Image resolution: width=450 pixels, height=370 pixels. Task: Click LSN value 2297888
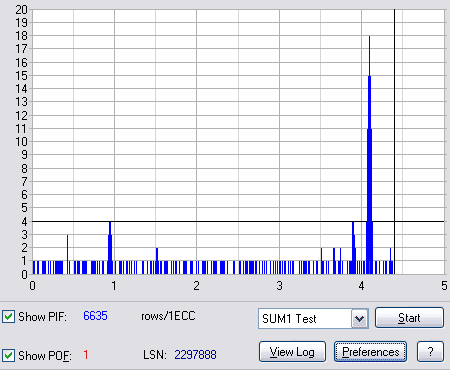(195, 355)
